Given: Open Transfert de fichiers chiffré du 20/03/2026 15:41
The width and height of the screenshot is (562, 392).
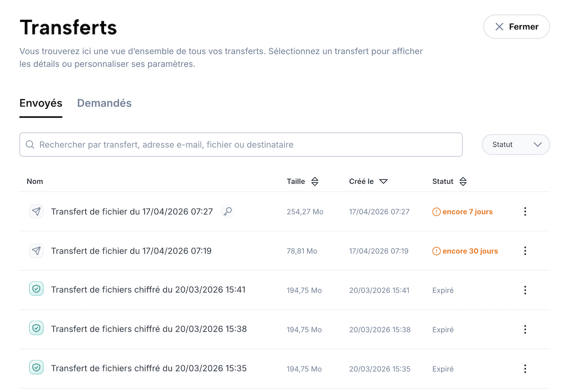Looking at the screenshot, I should tap(148, 290).
